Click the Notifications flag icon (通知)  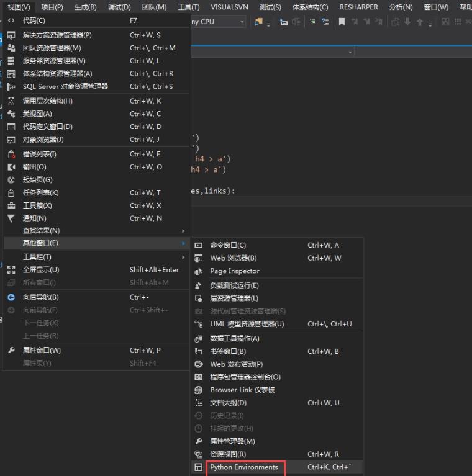point(11,218)
